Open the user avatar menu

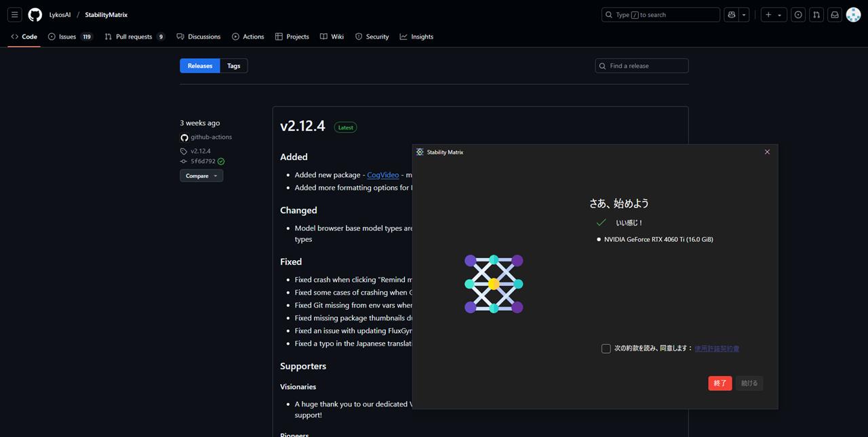pos(854,15)
